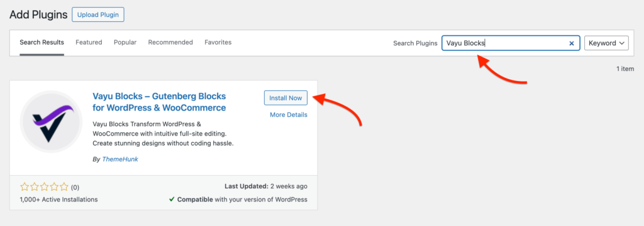Switch to the Featured tab

(x=89, y=42)
